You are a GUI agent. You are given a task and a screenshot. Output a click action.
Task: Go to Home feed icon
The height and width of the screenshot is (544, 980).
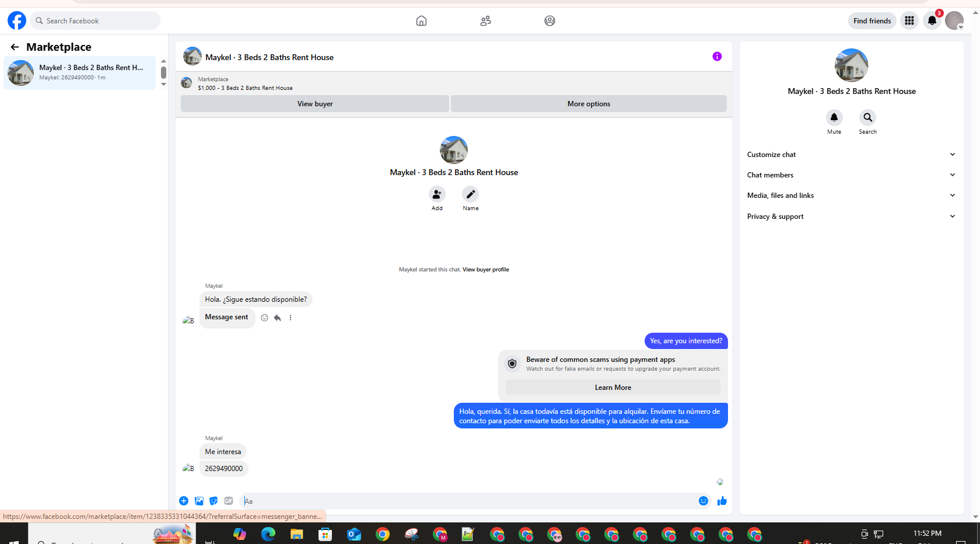point(421,21)
